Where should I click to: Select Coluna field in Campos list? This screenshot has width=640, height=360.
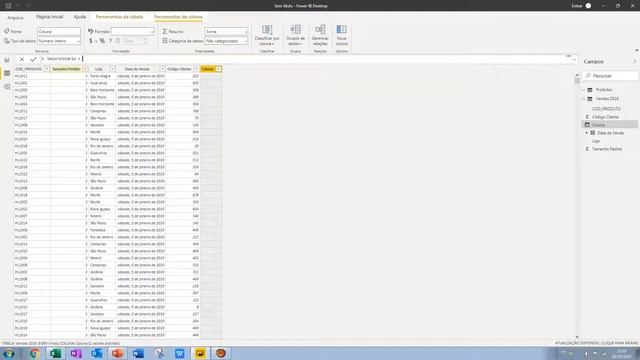pyautogui.click(x=610, y=125)
